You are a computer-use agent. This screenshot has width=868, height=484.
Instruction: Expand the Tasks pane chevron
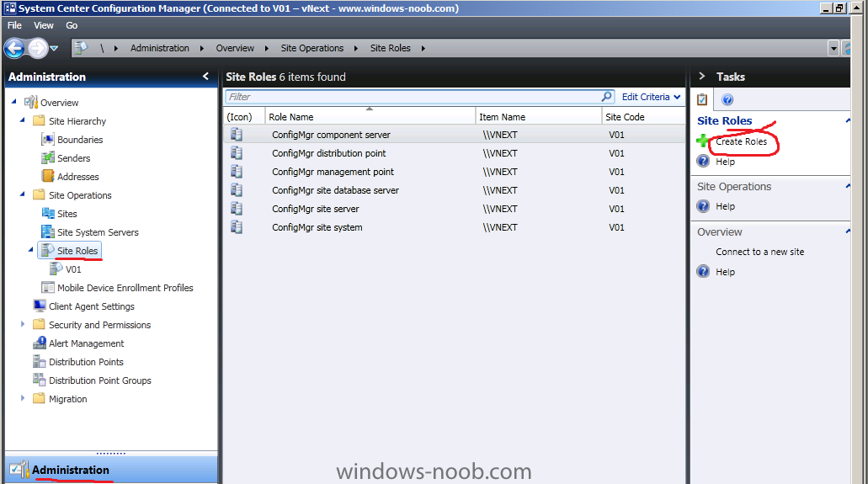click(x=702, y=76)
